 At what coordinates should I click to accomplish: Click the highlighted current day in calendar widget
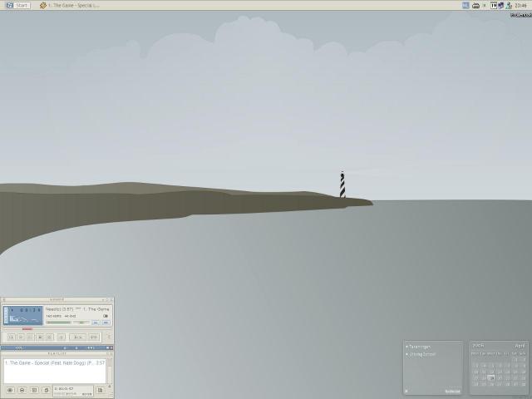(x=491, y=377)
